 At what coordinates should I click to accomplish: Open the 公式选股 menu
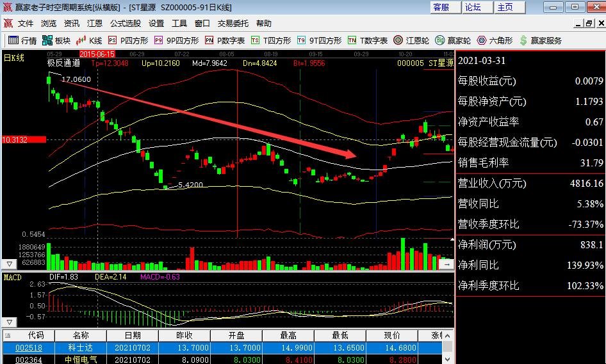[125, 24]
